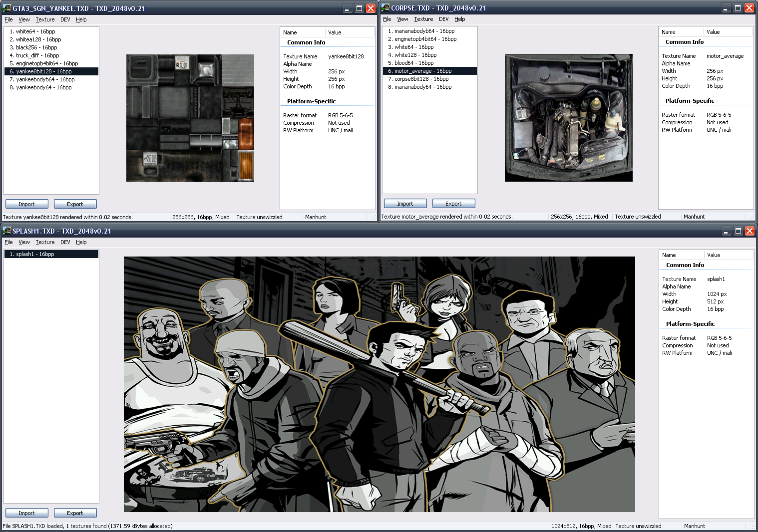Open the Texture menu in the YANKEE window
Screen dimensions: 758x532
[45, 19]
